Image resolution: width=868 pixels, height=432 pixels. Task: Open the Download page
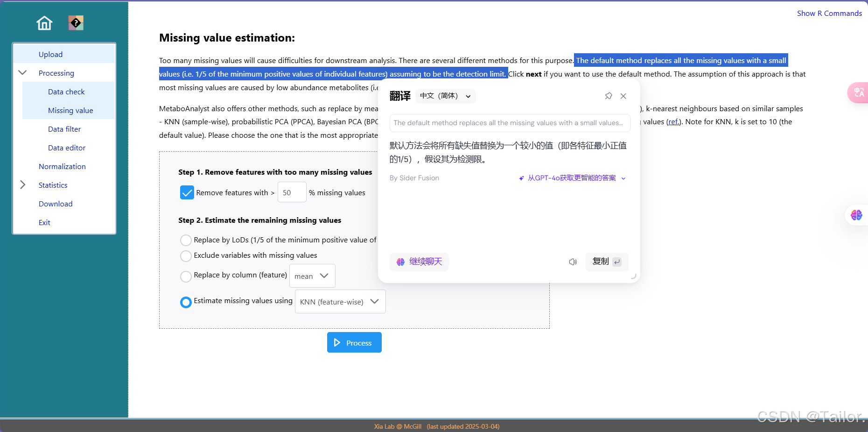pos(56,204)
